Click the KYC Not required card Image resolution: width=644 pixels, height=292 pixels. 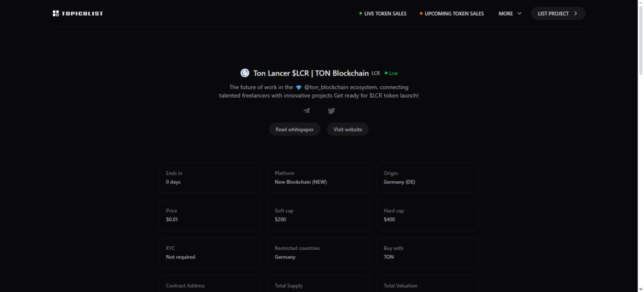point(209,252)
